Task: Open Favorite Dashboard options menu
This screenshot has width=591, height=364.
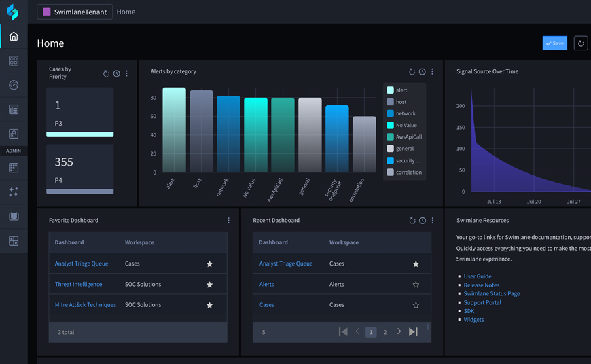Action: tap(228, 221)
